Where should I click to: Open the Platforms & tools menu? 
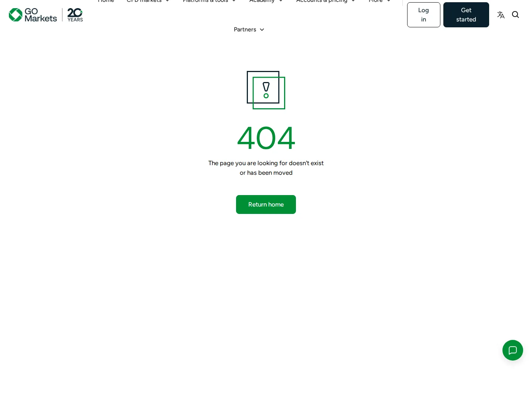pyautogui.click(x=209, y=1)
